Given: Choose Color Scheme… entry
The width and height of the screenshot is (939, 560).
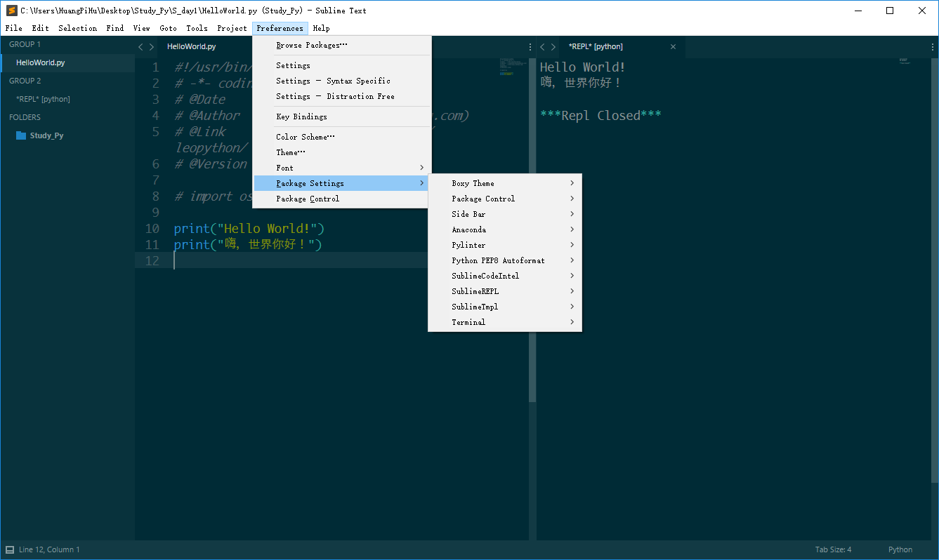Looking at the screenshot, I should point(342,137).
